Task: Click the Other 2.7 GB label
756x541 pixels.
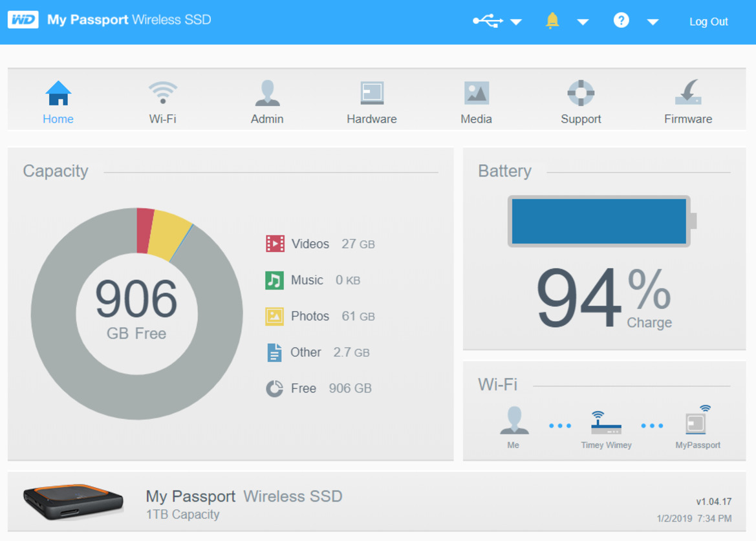Action: 330,353
